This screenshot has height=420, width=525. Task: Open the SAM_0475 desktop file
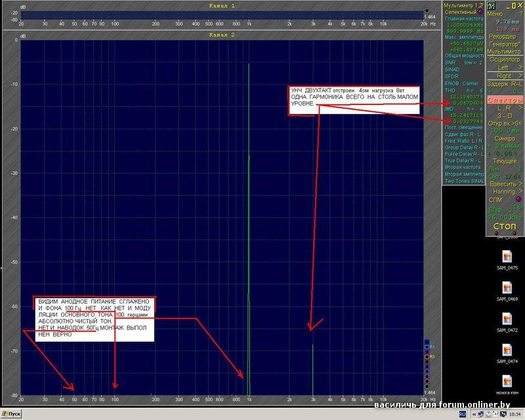pos(507,258)
